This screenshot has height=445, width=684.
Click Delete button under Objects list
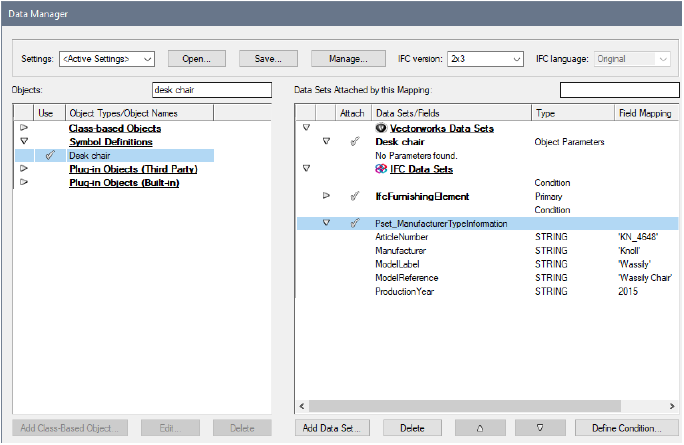pos(242,428)
